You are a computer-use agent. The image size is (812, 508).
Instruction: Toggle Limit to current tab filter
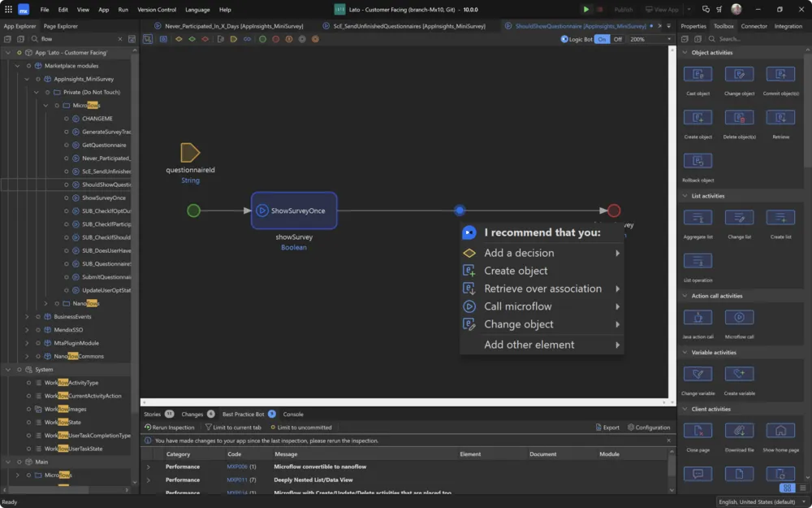pos(233,428)
